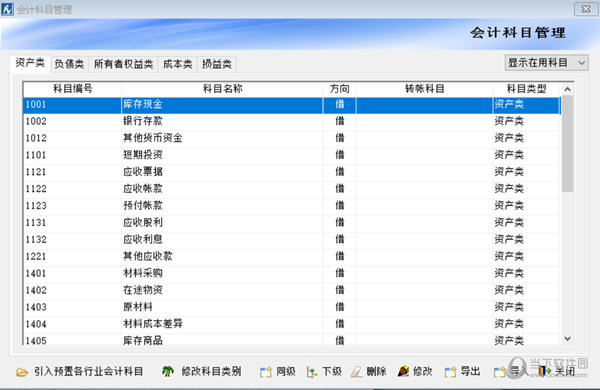Click the 转帐科目 column header
This screenshot has height=390, width=600.
[x=424, y=89]
